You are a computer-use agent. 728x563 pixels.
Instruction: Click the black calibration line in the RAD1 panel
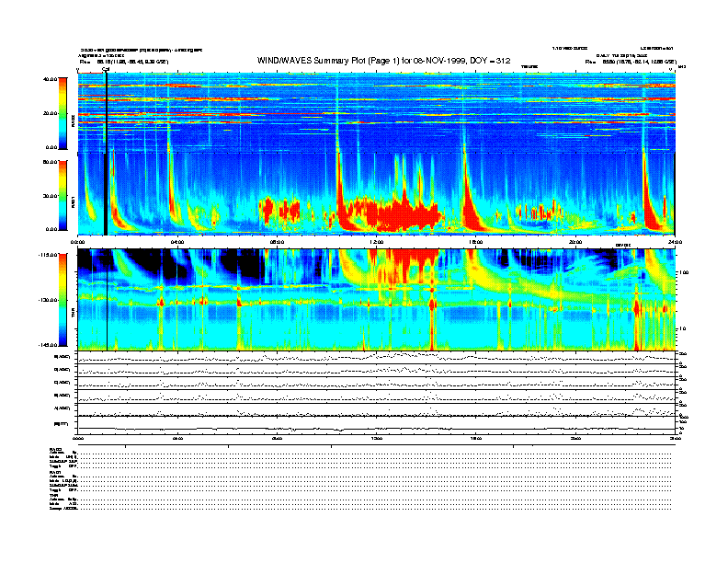click(x=106, y=194)
